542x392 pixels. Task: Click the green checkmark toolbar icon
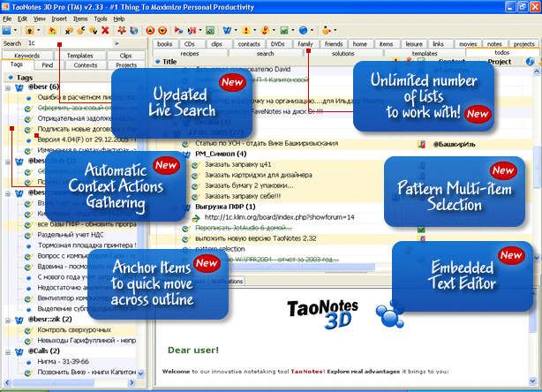click(284, 30)
